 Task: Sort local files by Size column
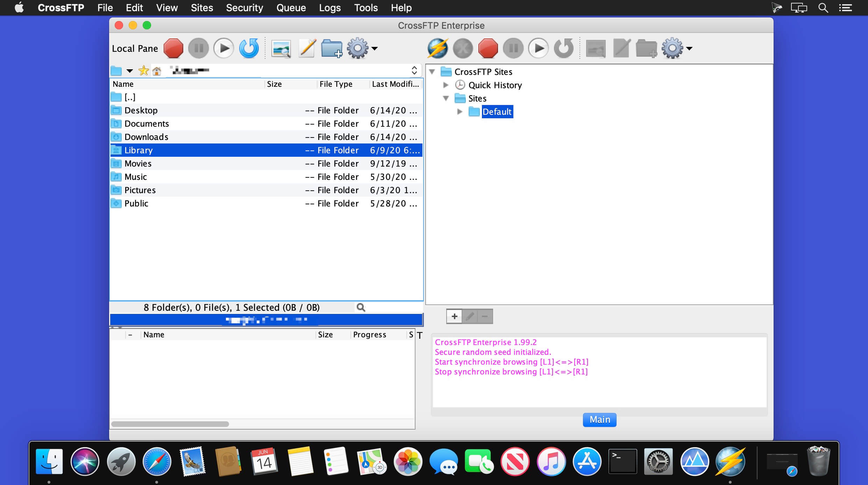click(x=291, y=84)
